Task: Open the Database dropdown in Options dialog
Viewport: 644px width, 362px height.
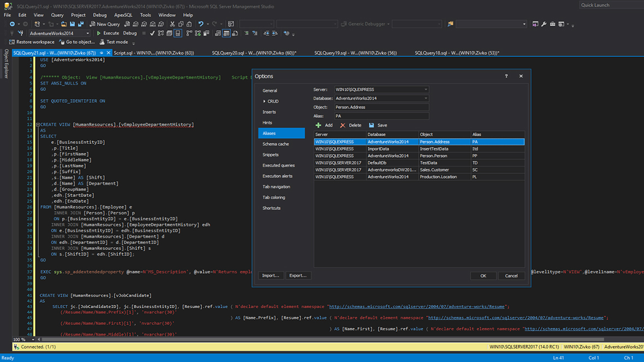Action: (x=426, y=98)
